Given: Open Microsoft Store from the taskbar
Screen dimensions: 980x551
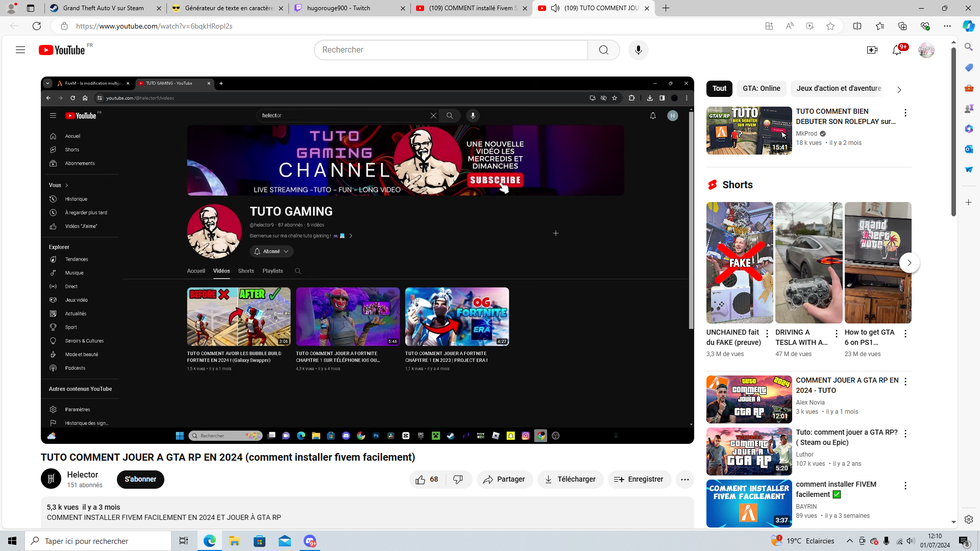Looking at the screenshot, I should pyautogui.click(x=260, y=541).
